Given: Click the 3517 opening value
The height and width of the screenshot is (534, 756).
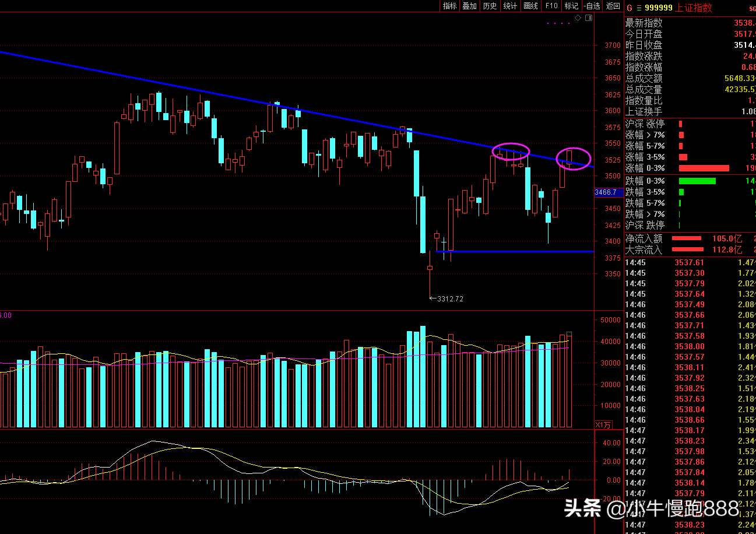Looking at the screenshot, I should [744, 34].
